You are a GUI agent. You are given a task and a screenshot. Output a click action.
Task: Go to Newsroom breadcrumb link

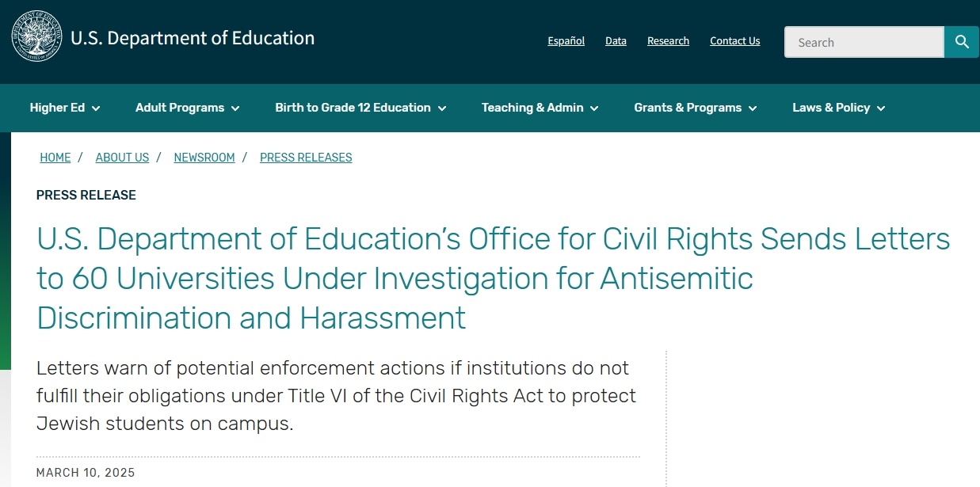click(204, 158)
